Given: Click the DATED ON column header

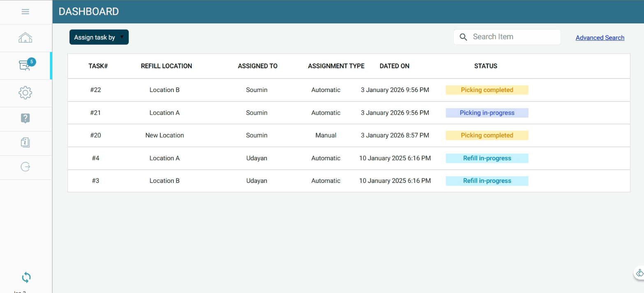Looking at the screenshot, I should [x=394, y=66].
